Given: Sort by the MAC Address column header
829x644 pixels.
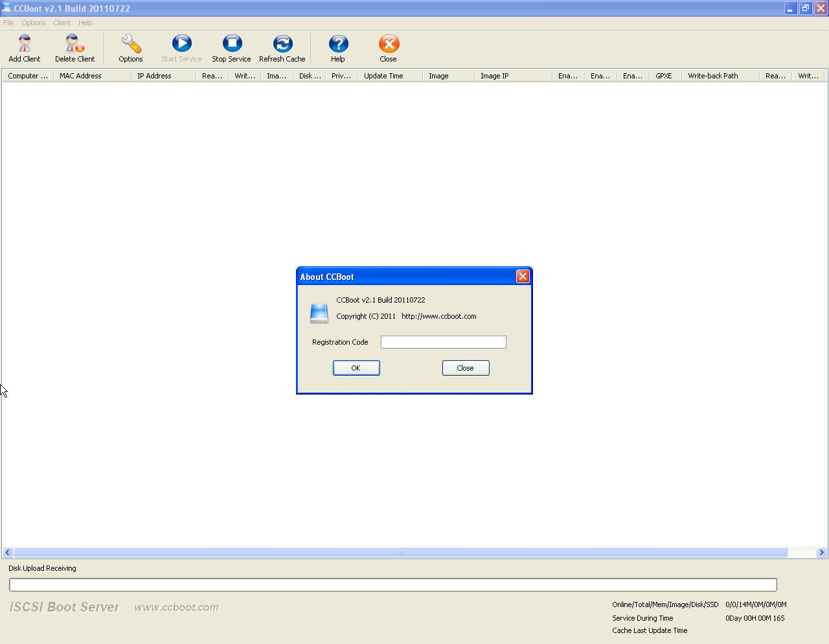Looking at the screenshot, I should pos(93,76).
